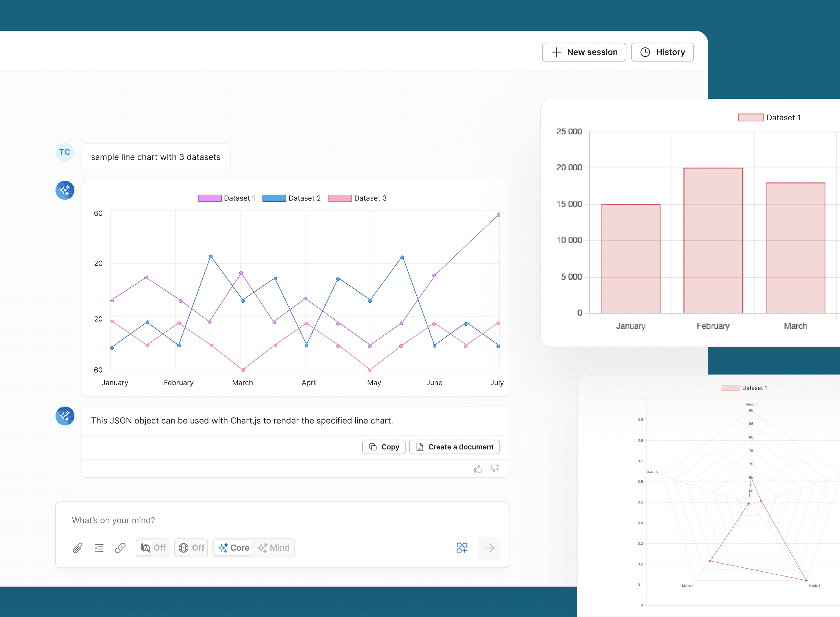Toggle the web globe Off switch
Image resolution: width=840 pixels, height=617 pixels.
click(x=191, y=548)
